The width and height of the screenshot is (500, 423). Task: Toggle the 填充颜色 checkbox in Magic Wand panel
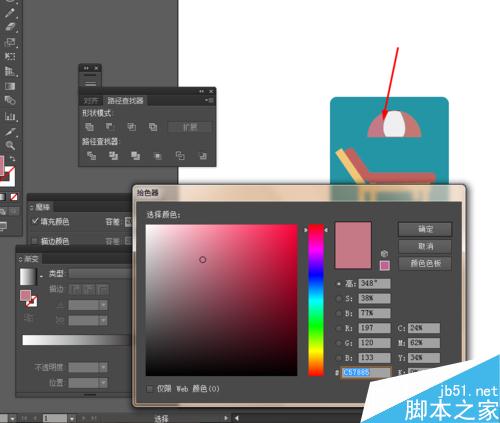point(35,221)
